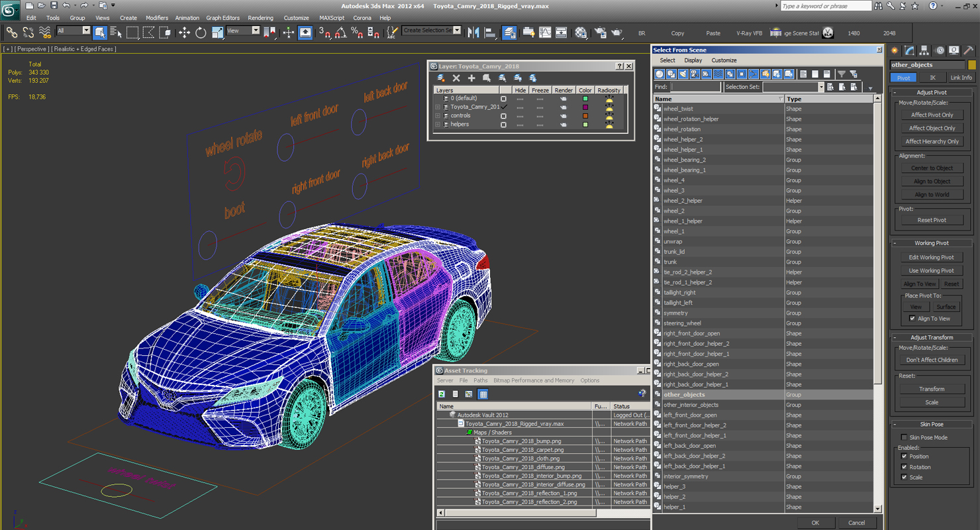
Task: Click Center to Object button
Action: [x=932, y=168]
